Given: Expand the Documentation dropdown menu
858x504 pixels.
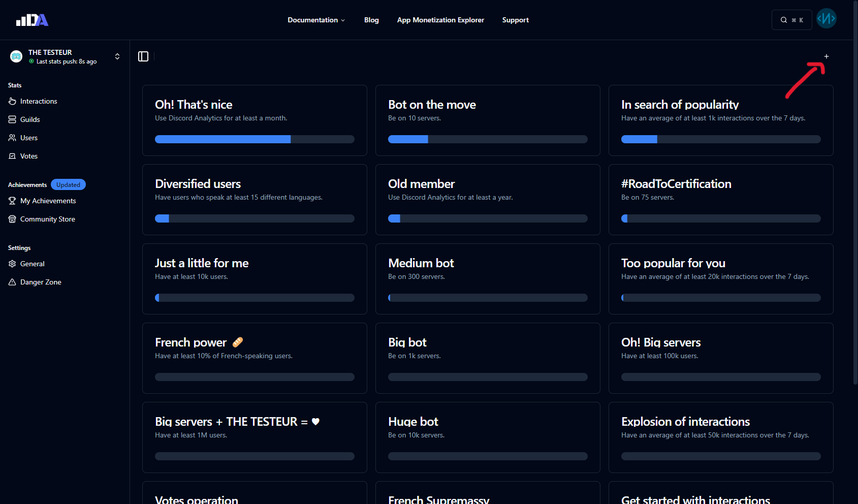Looking at the screenshot, I should [316, 20].
